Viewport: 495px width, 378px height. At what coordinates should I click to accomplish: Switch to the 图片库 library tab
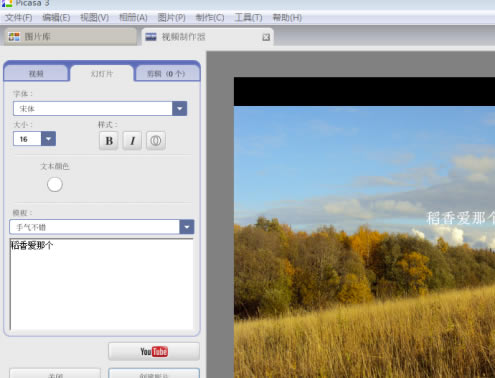[x=71, y=37]
